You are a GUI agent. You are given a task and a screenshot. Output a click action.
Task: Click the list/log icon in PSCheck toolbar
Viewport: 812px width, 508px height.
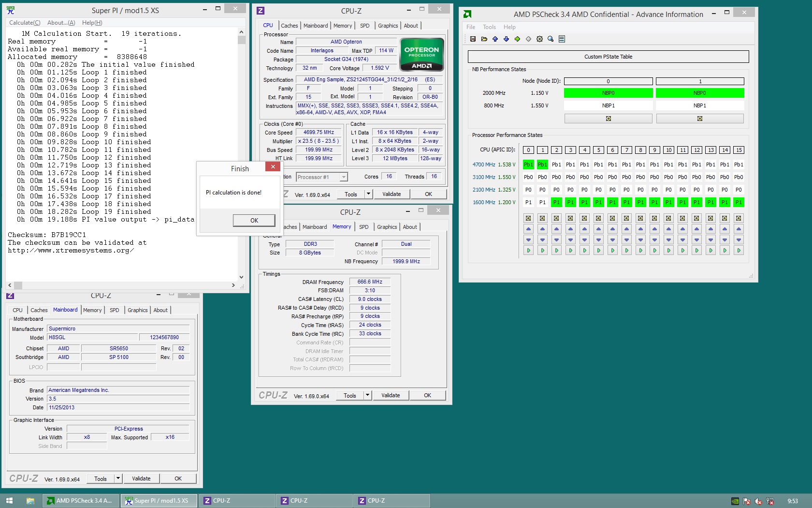click(x=562, y=39)
